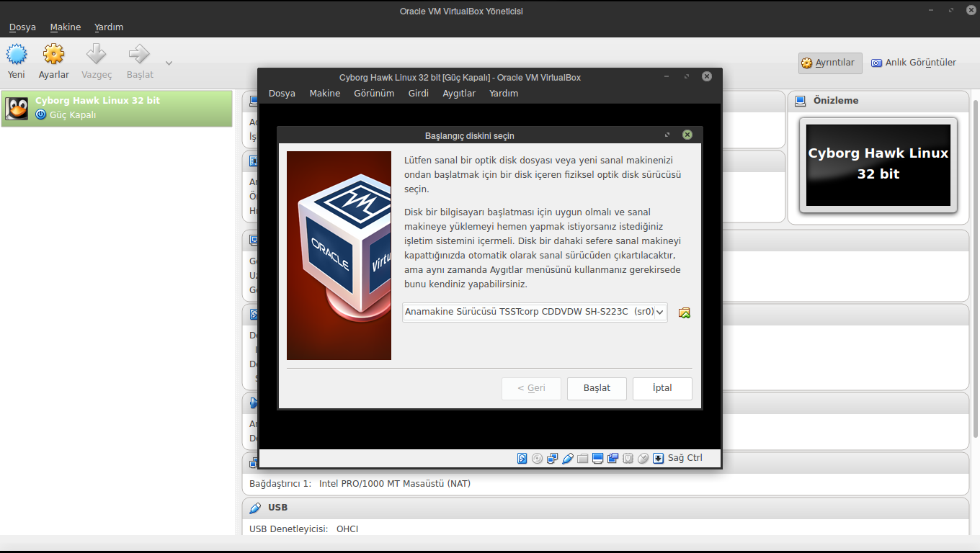Click the Intel PRO/1000 MT Masaüstü (NAT) text
Screen dimensions: 980x553
coord(395,484)
